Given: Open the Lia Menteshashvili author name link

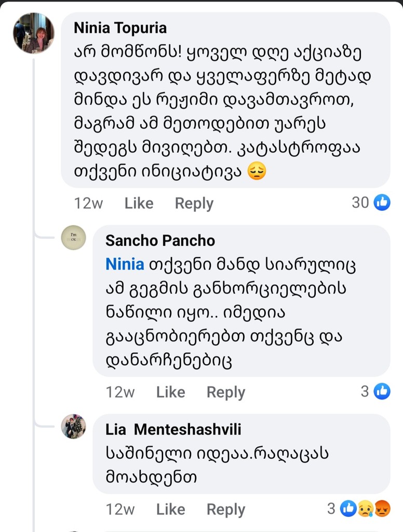Looking at the screenshot, I should [173, 429].
